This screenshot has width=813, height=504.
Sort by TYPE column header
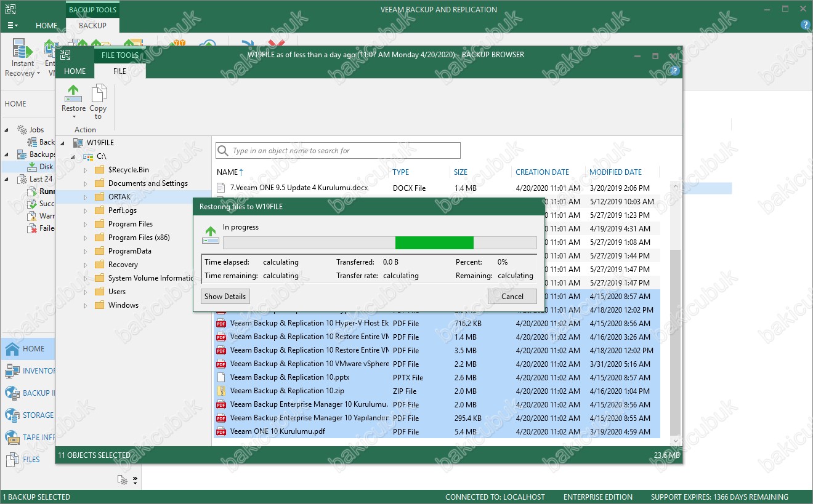coord(401,172)
